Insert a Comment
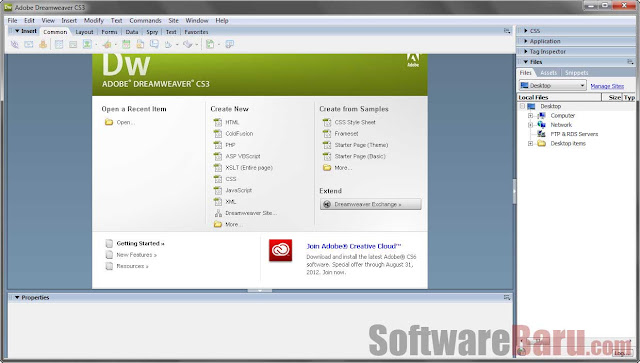Image resolution: width=640 pixels, height=363 pixels. point(154,45)
